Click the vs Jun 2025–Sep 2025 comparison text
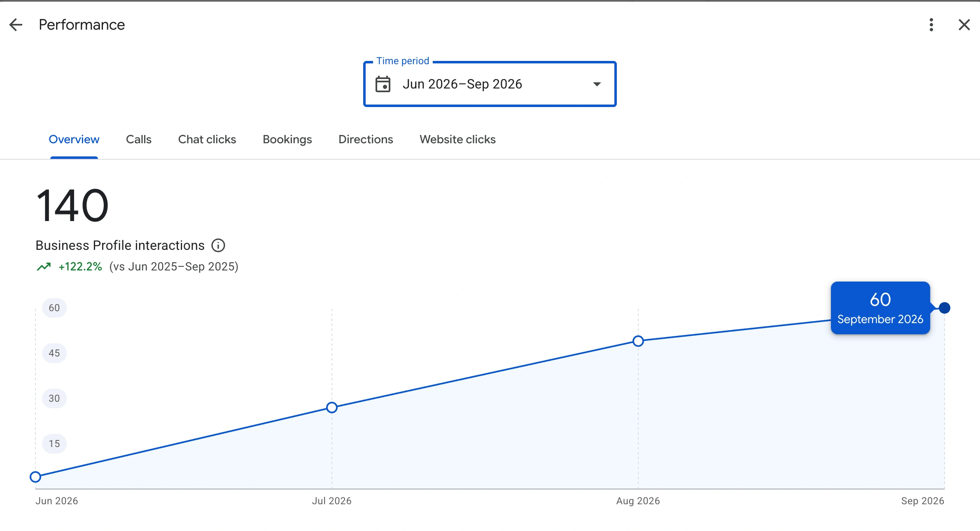Screen dimensions: 980x531 (x=174, y=267)
